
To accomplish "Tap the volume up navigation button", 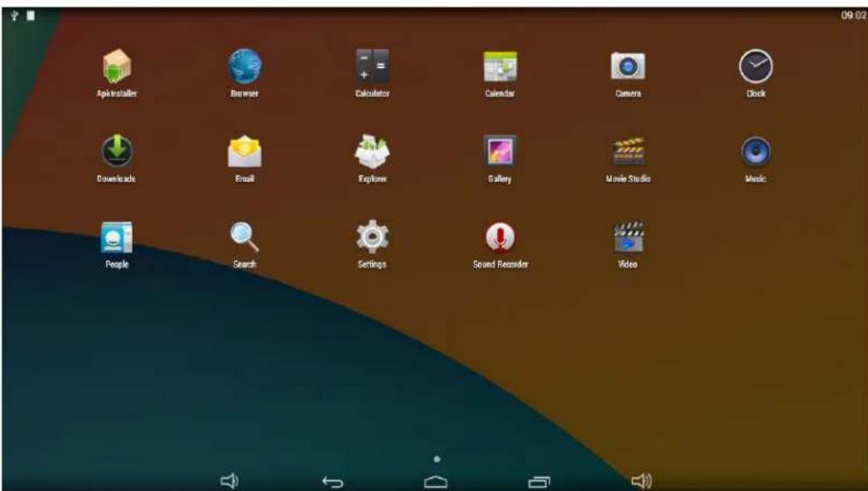I will pyautogui.click(x=642, y=481).
